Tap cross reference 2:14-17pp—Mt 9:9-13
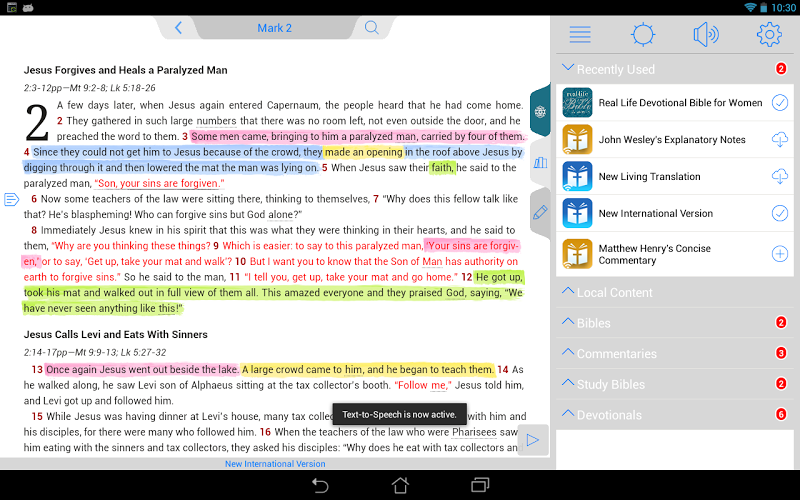Viewport: 800px width, 500px height. tap(95, 352)
